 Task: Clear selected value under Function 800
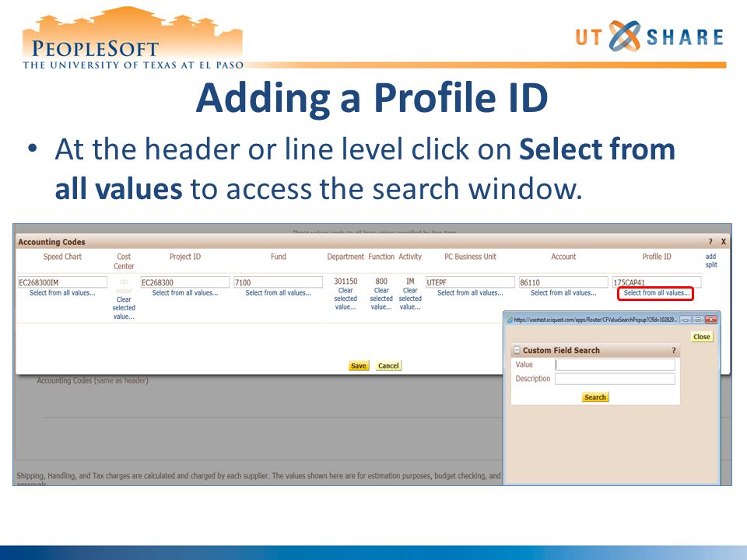pyautogui.click(x=381, y=299)
